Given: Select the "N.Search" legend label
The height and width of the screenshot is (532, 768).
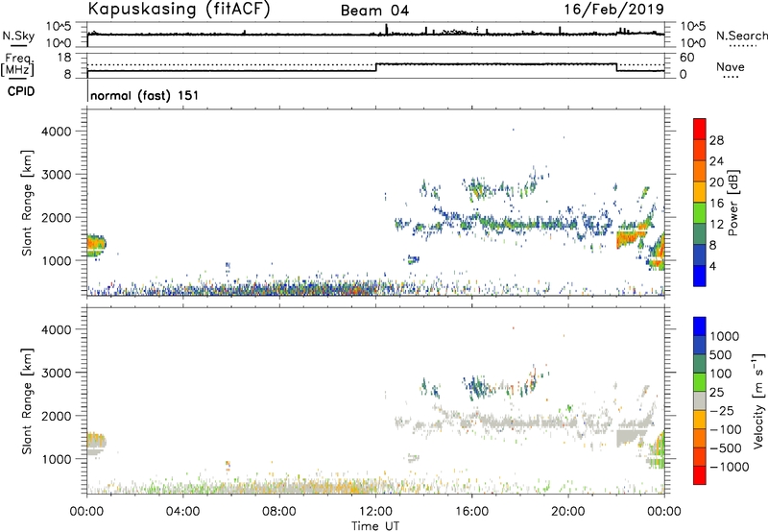Looking at the screenshot, I should click(x=742, y=36).
